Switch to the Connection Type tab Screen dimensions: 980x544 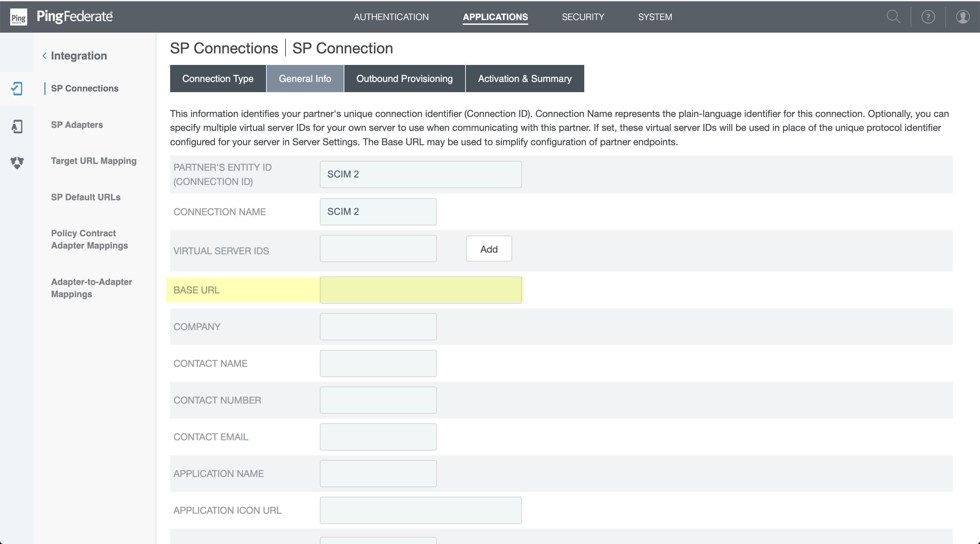[218, 79]
